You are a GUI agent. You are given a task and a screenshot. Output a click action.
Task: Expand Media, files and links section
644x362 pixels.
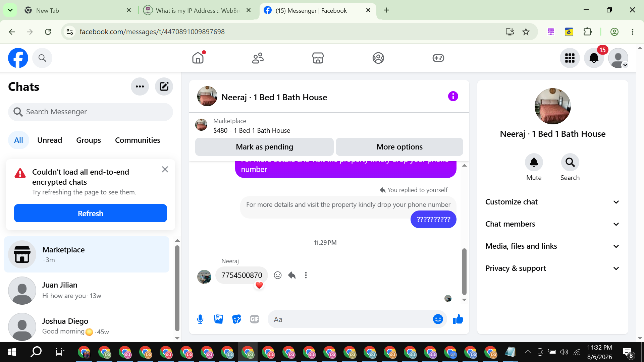[x=552, y=246]
